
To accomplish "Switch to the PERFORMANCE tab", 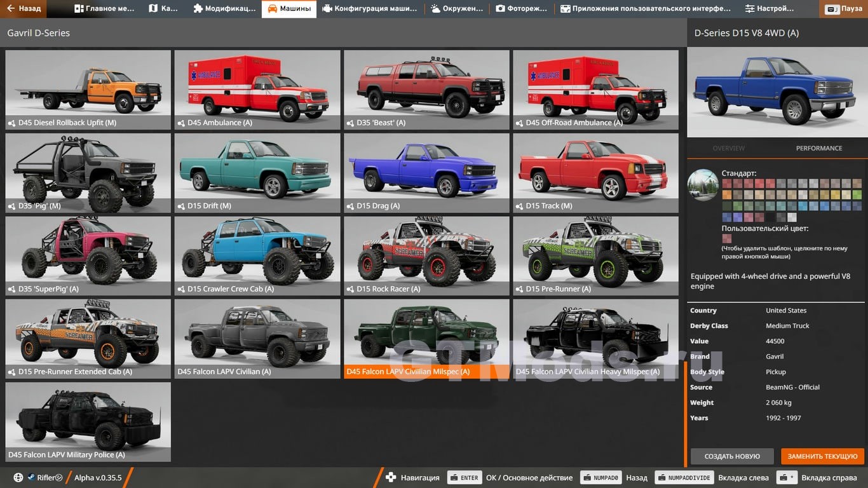I will [x=819, y=148].
